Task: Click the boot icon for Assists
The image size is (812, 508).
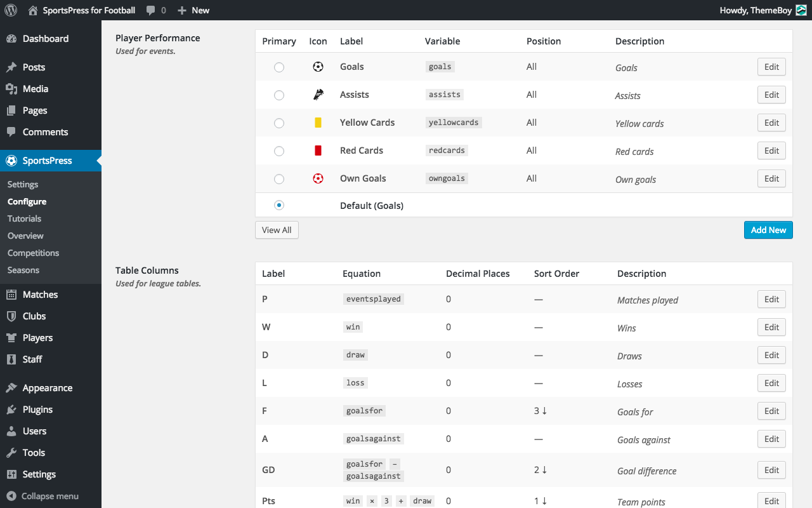Action: tap(318, 95)
